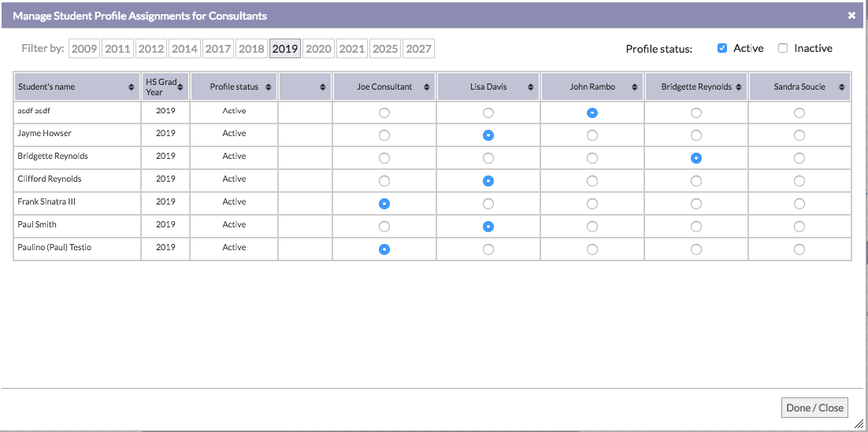
Task: Click sort arrows on Joe Consultant column
Action: click(426, 87)
